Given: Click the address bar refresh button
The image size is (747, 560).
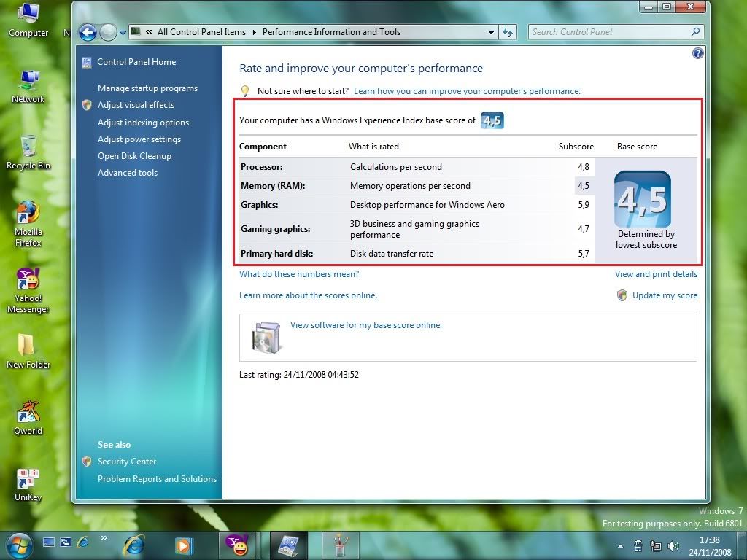Looking at the screenshot, I should pyautogui.click(x=508, y=32).
